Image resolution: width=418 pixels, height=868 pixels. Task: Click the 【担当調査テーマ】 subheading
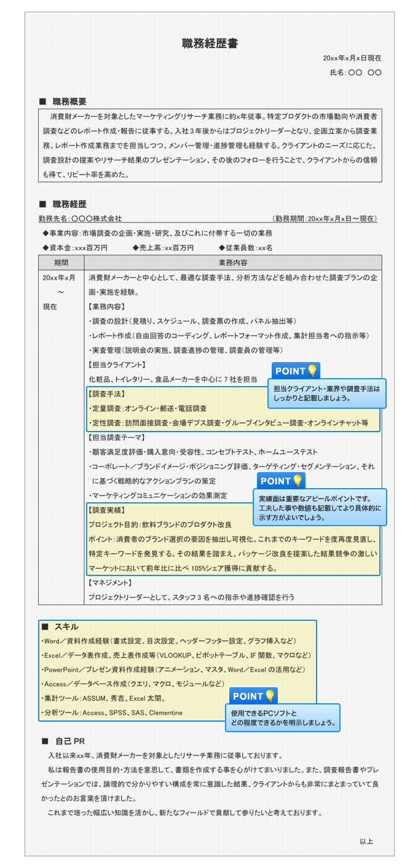pyautogui.click(x=117, y=437)
